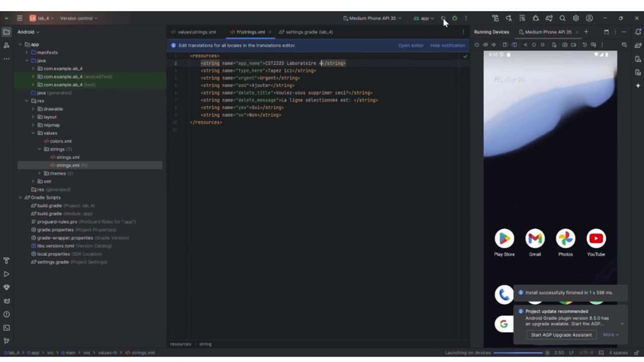This screenshot has height=362, width=644.
Task: Open Medium Phone API 35 device selector
Action: click(x=372, y=18)
